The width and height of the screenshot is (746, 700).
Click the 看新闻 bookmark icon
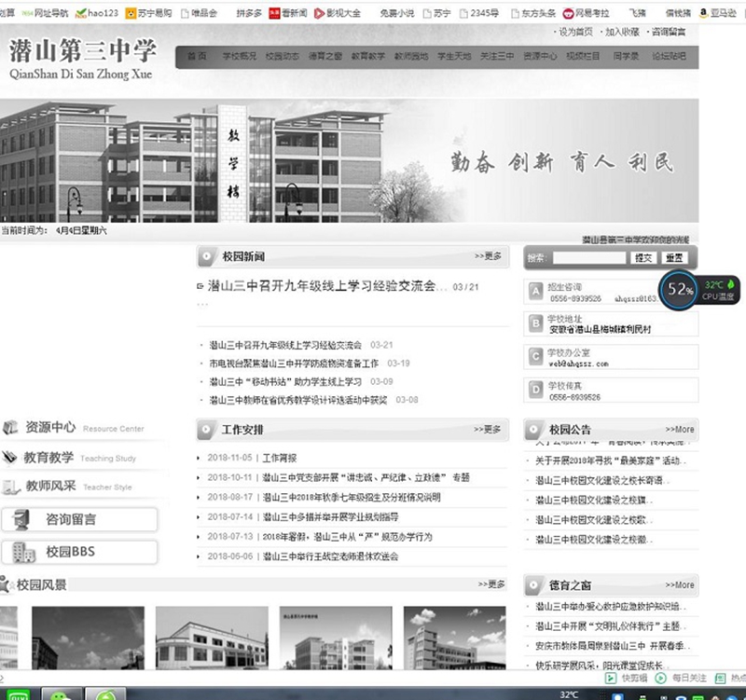click(x=275, y=14)
